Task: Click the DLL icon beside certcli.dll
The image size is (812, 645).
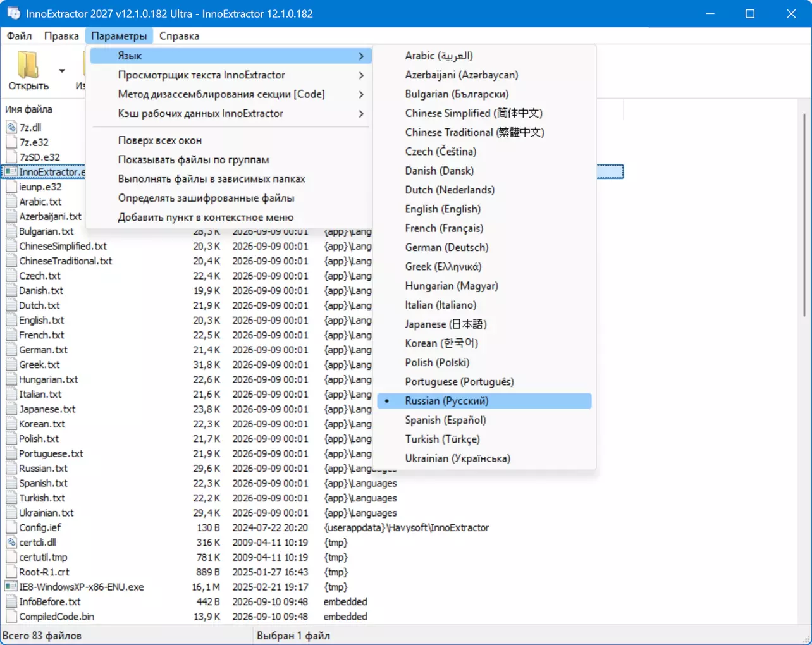Action: 11,543
